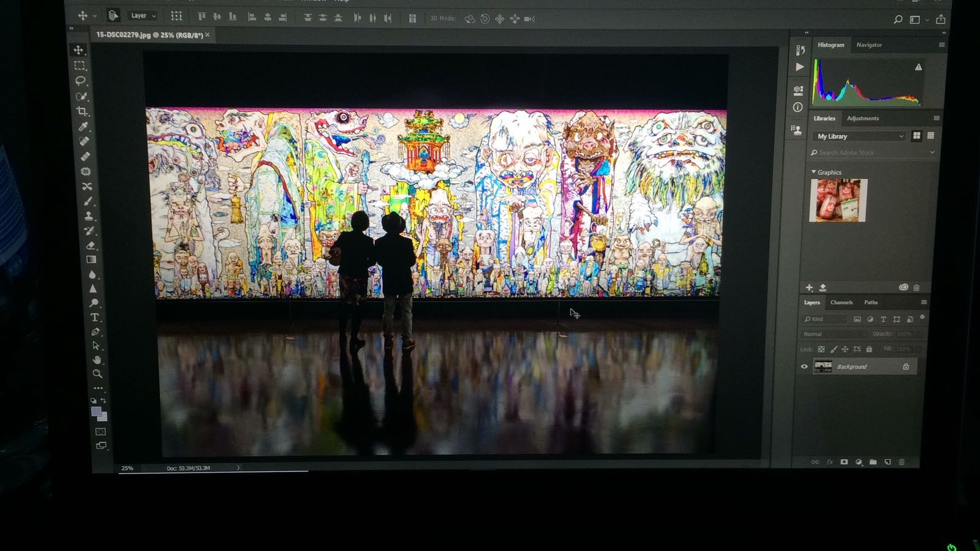
Task: Click the Search icon in options bar
Action: (898, 20)
